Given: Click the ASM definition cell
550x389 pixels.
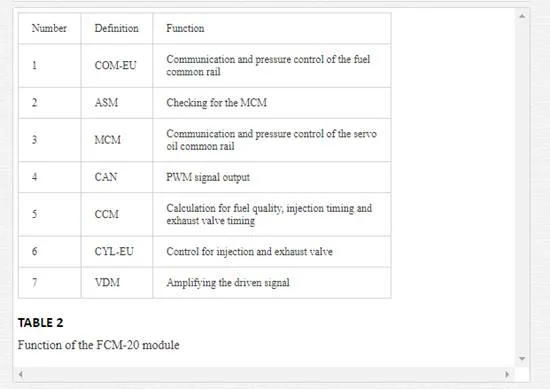Looking at the screenshot, I should 117,103.
